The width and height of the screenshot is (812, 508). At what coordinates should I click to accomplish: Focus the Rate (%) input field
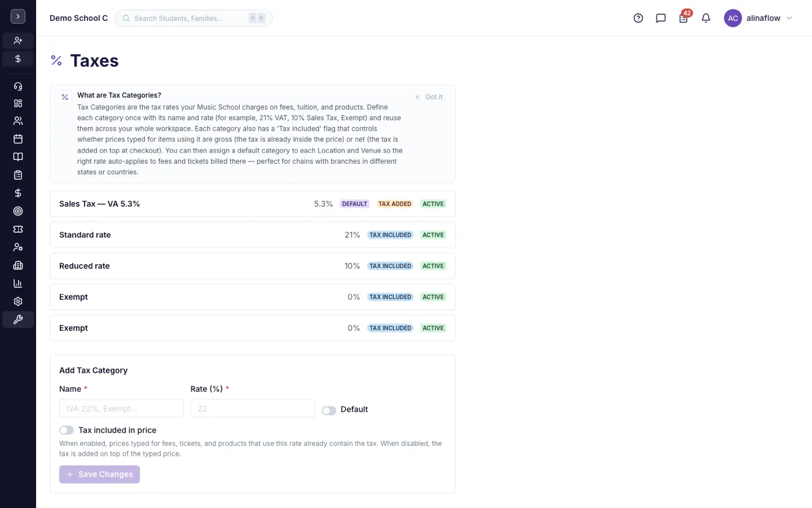252,408
